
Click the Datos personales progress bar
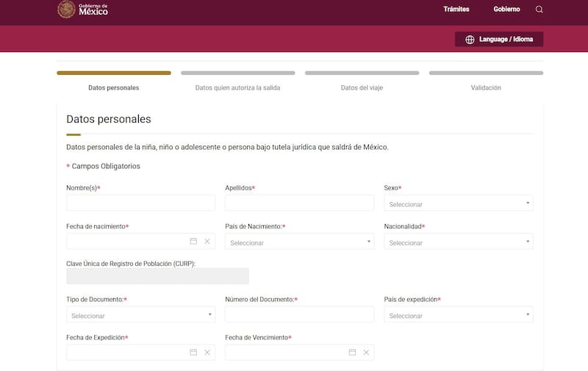pyautogui.click(x=114, y=73)
